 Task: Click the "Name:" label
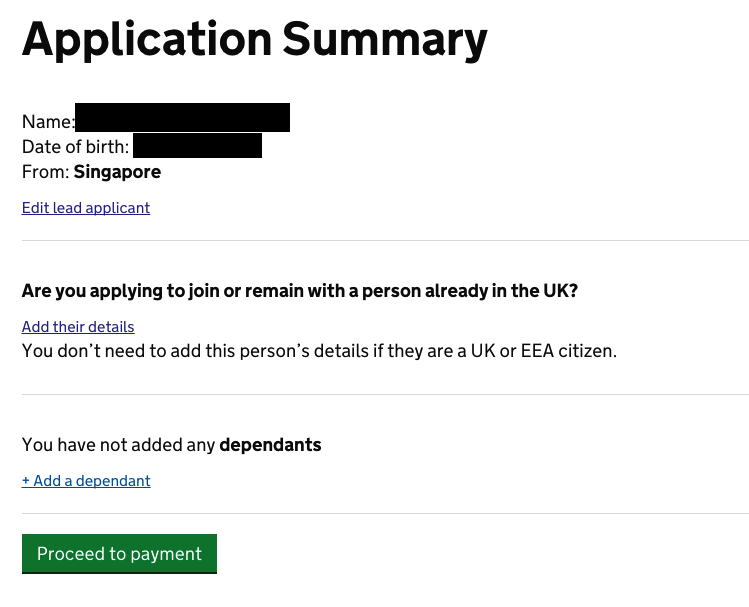(x=47, y=122)
